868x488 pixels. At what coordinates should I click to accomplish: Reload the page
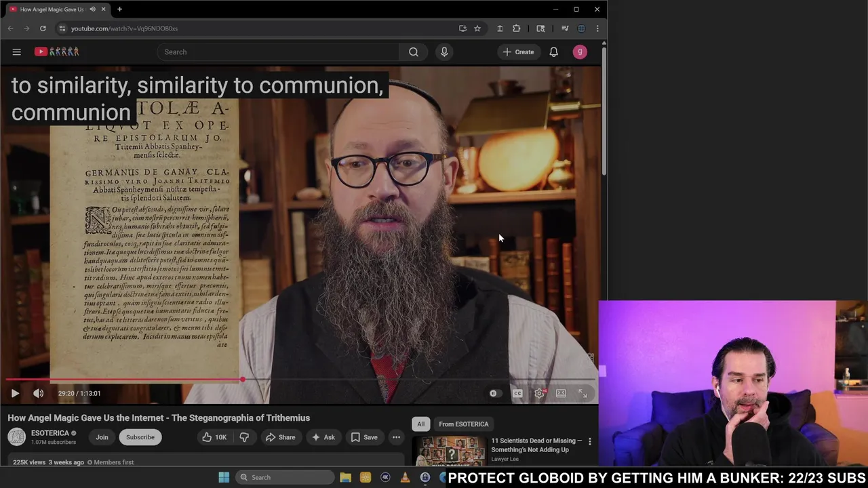43,28
